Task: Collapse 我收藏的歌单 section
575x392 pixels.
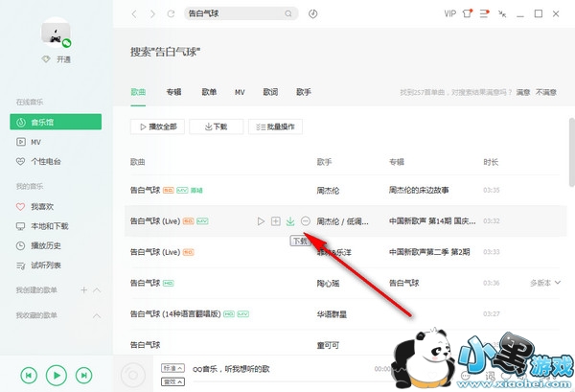Action: (x=97, y=315)
